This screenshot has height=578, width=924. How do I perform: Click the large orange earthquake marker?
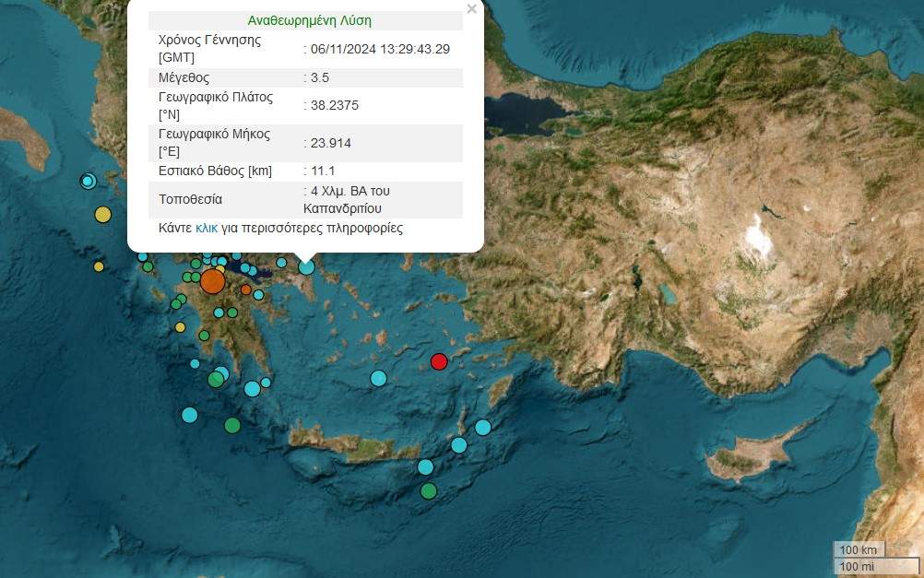pos(212,281)
